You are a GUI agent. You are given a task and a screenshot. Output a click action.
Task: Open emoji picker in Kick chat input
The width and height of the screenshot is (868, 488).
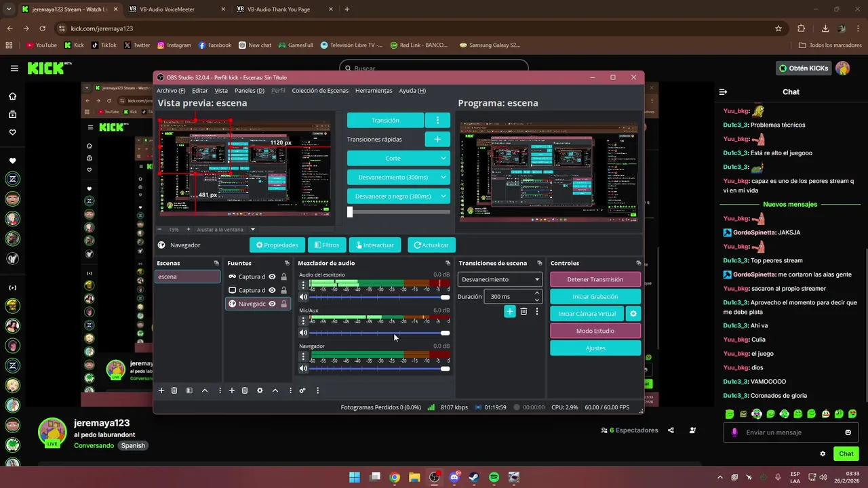(848, 432)
